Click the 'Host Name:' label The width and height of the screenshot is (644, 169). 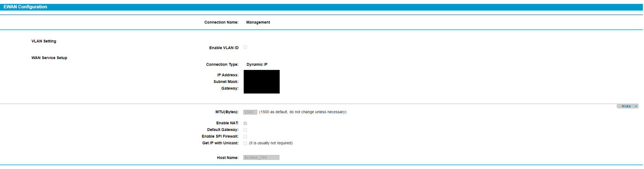[228, 158]
